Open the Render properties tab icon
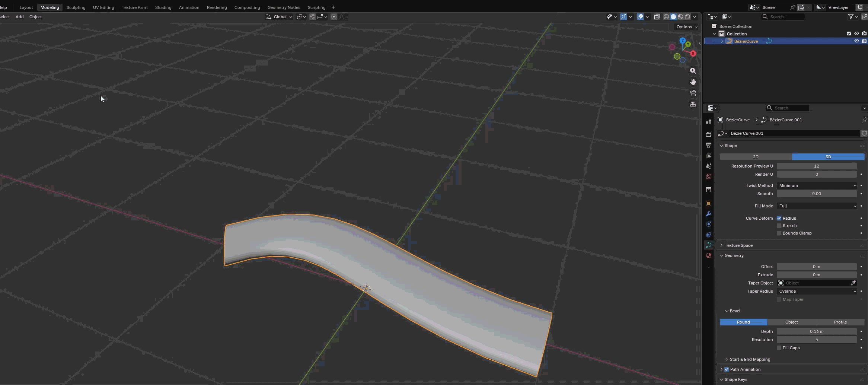 tap(709, 134)
